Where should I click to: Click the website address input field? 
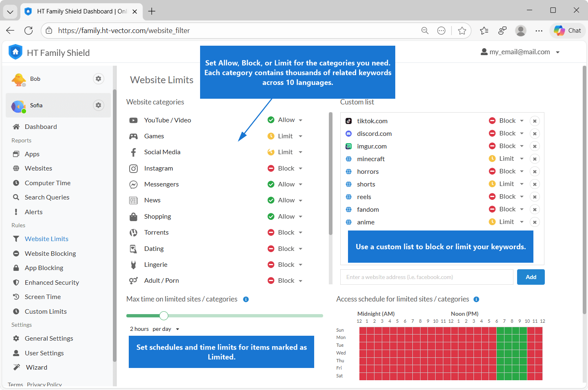(426, 277)
